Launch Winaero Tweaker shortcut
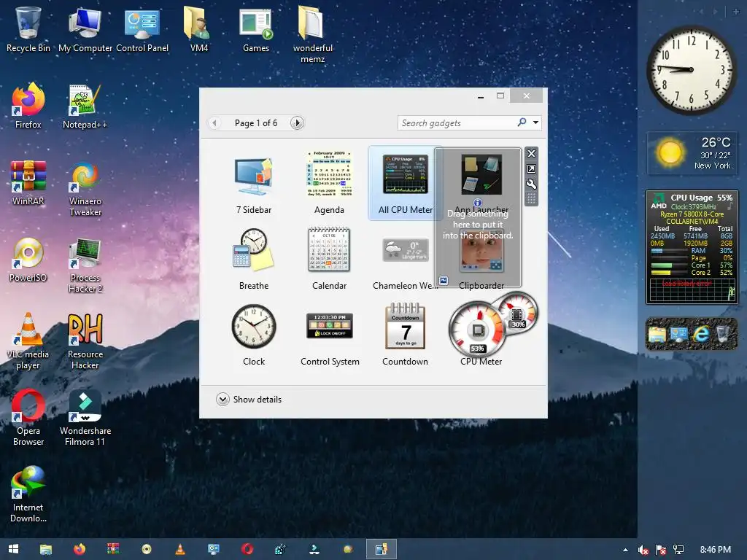 85,188
